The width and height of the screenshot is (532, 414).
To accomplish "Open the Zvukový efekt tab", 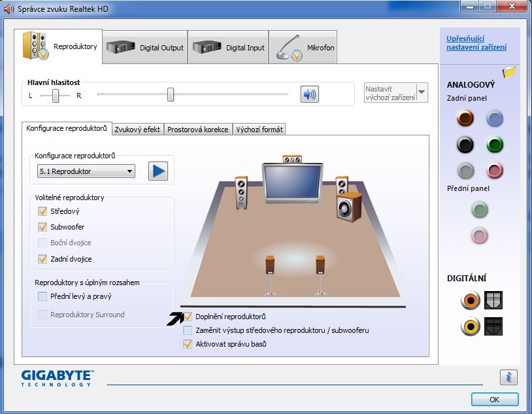I will [137, 129].
